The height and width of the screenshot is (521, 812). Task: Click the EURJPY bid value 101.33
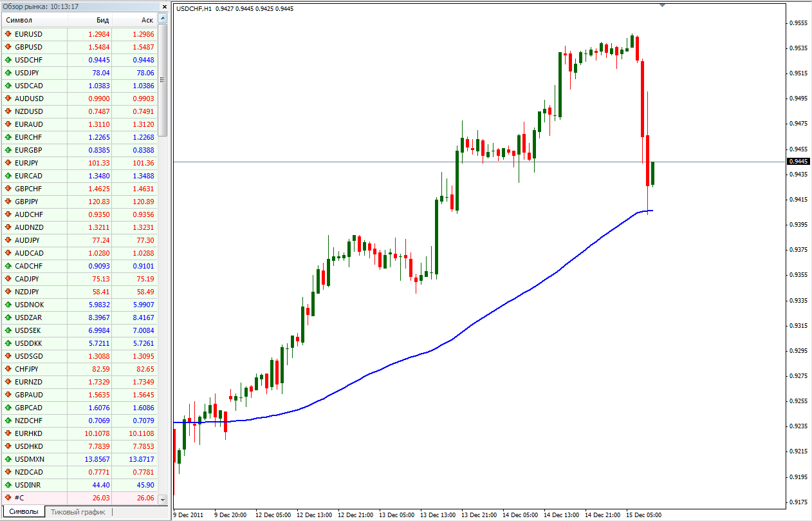99,163
